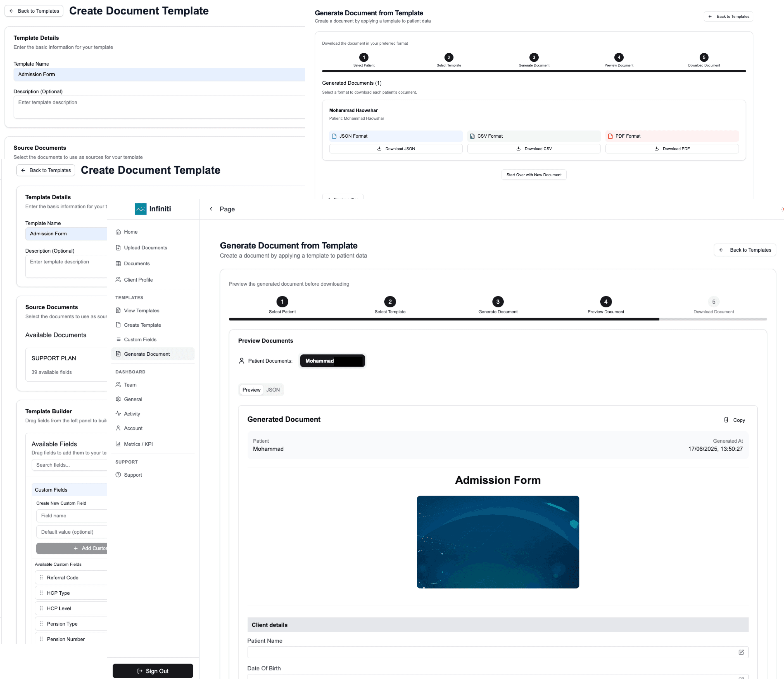Click edit icon in Patient Name field
Image resolution: width=784 pixels, height=679 pixels.
tap(741, 652)
